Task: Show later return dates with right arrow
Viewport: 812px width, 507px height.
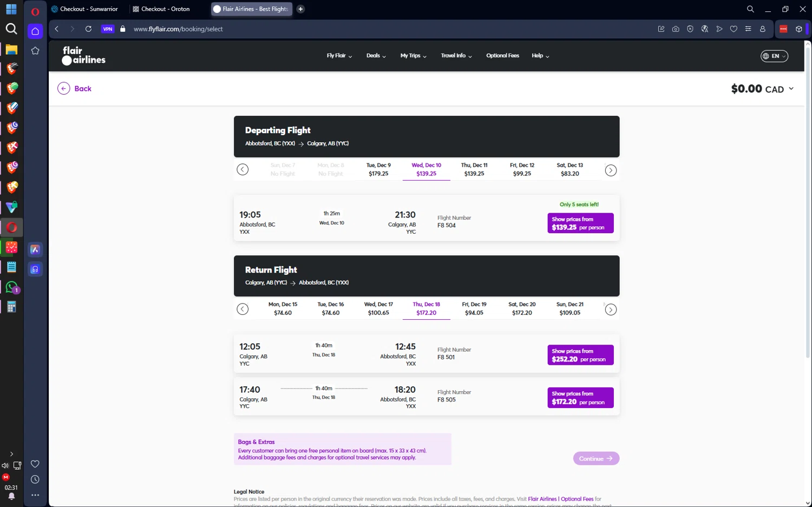Action: pyautogui.click(x=611, y=309)
